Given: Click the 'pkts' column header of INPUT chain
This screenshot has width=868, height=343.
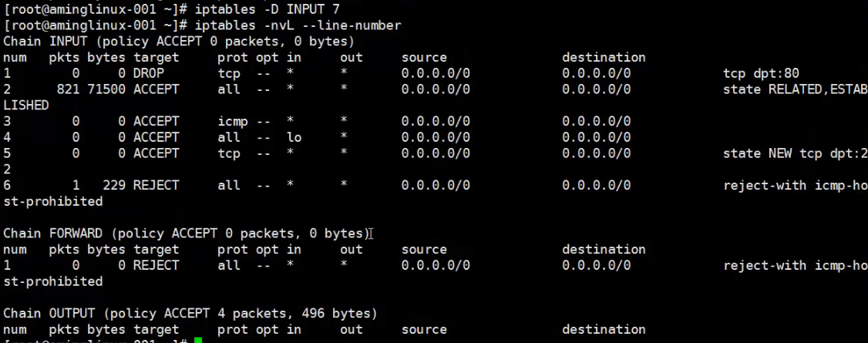Looking at the screenshot, I should point(64,58).
